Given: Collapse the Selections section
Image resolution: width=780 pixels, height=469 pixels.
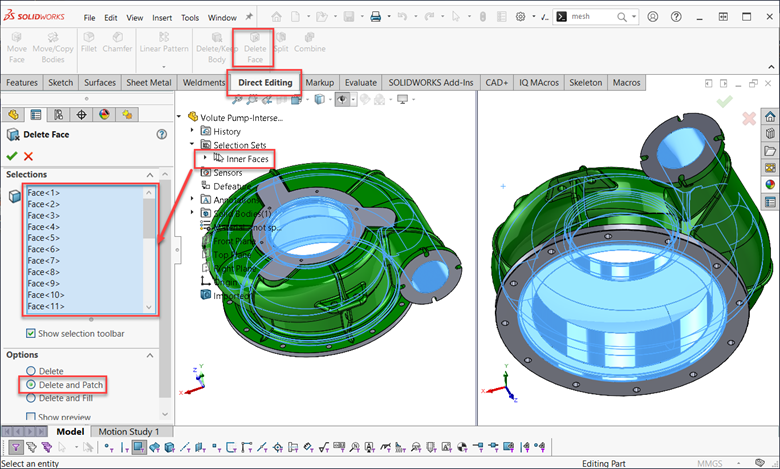Looking at the screenshot, I should tap(150, 175).
